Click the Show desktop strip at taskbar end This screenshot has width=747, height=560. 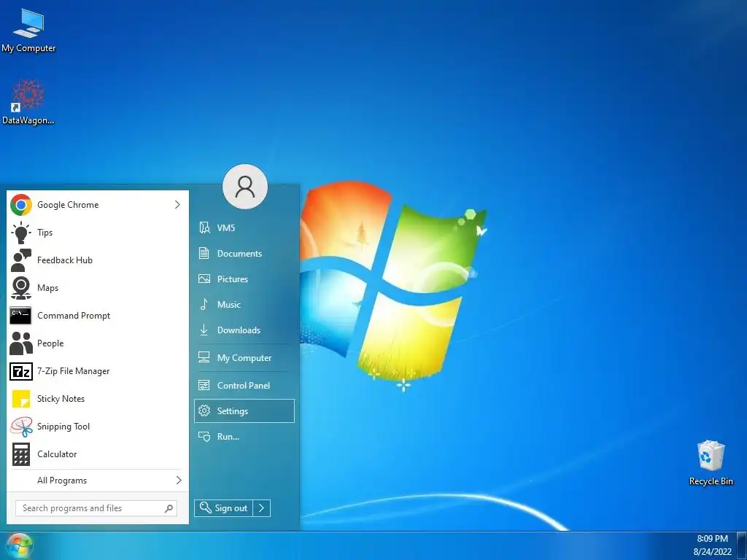742,545
